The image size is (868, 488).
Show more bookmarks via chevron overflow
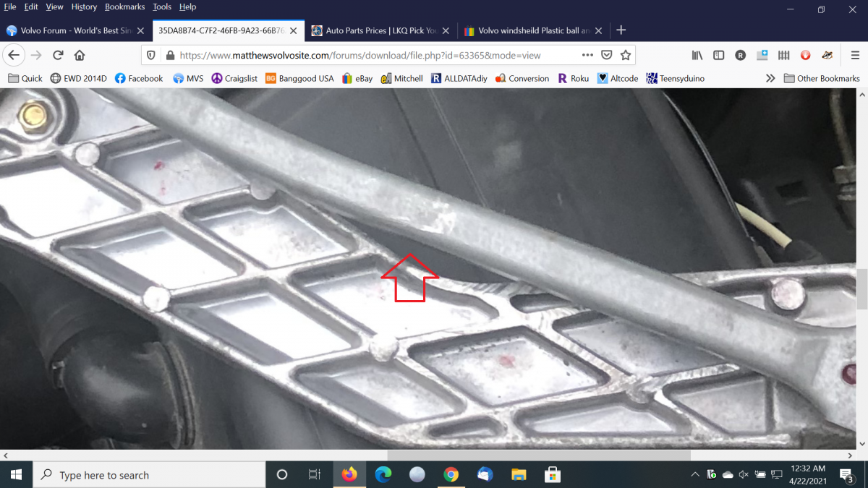pyautogui.click(x=770, y=78)
